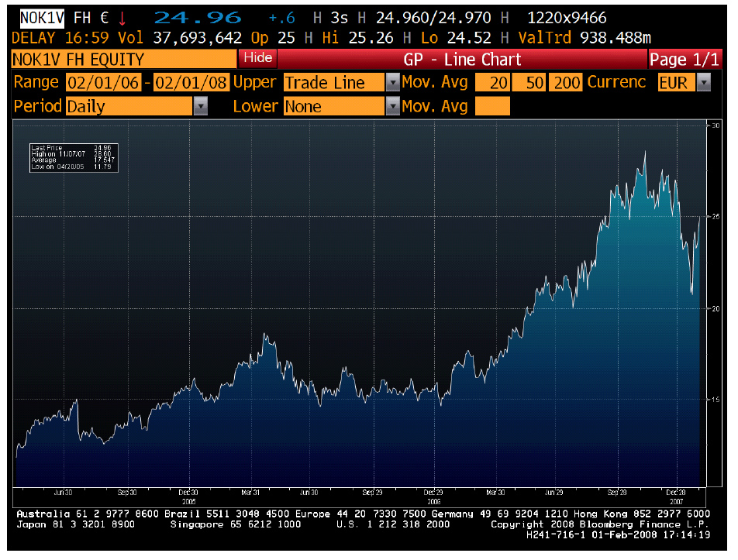Click the Dec 28 date axis label
This screenshot has width=738, height=560.
(x=676, y=493)
